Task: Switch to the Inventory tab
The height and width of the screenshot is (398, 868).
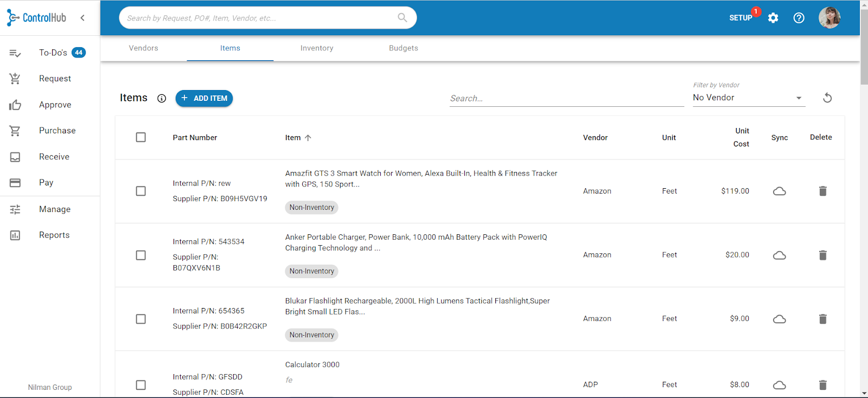Action: [x=317, y=48]
